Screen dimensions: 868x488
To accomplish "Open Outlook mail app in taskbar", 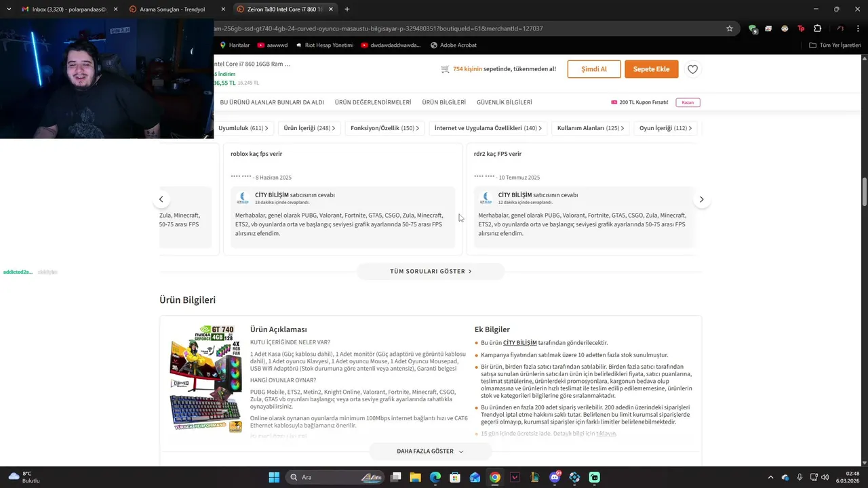I will [475, 477].
